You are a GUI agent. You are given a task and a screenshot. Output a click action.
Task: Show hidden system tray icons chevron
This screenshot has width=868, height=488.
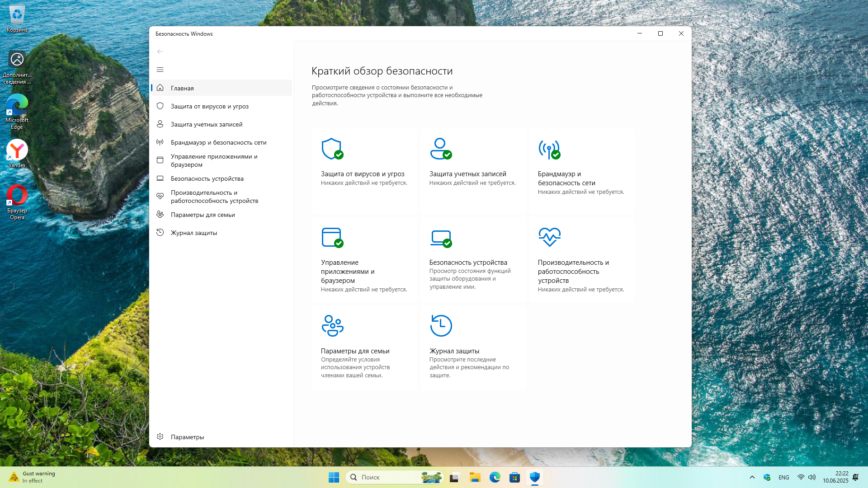[x=752, y=477]
